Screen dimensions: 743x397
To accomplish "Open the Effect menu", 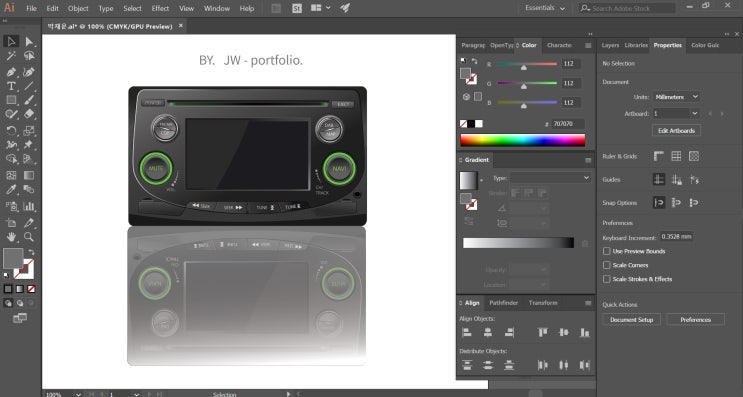I will click(160, 9).
